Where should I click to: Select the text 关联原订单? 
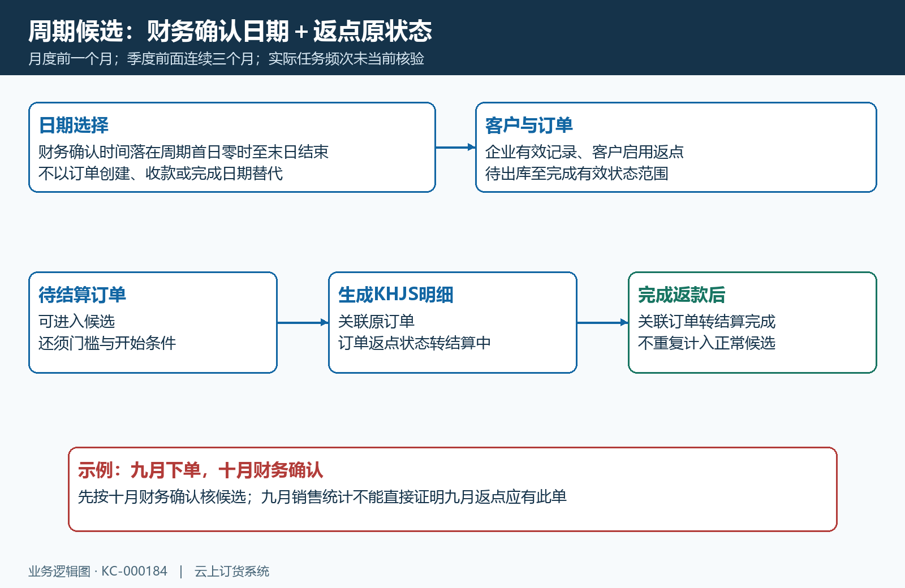[376, 322]
